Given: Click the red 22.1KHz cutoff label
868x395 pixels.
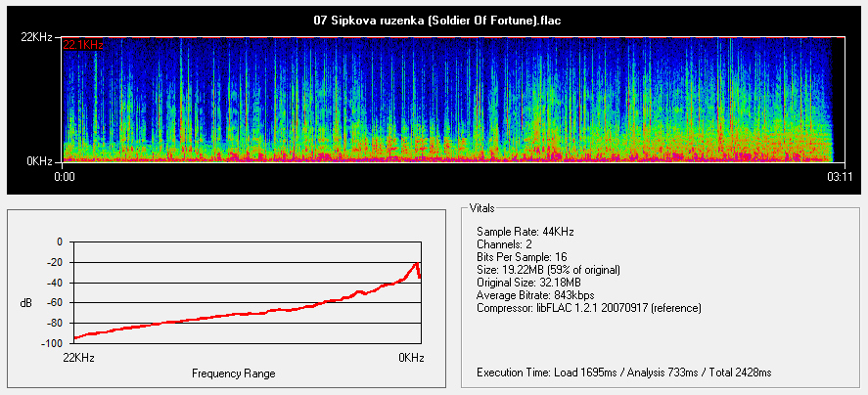Looking at the screenshot, I should point(83,45).
